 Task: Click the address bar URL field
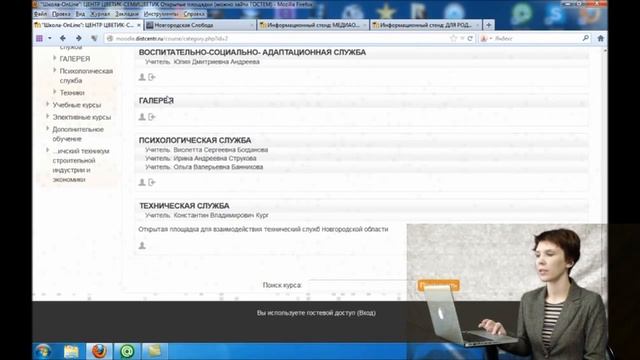point(278,38)
